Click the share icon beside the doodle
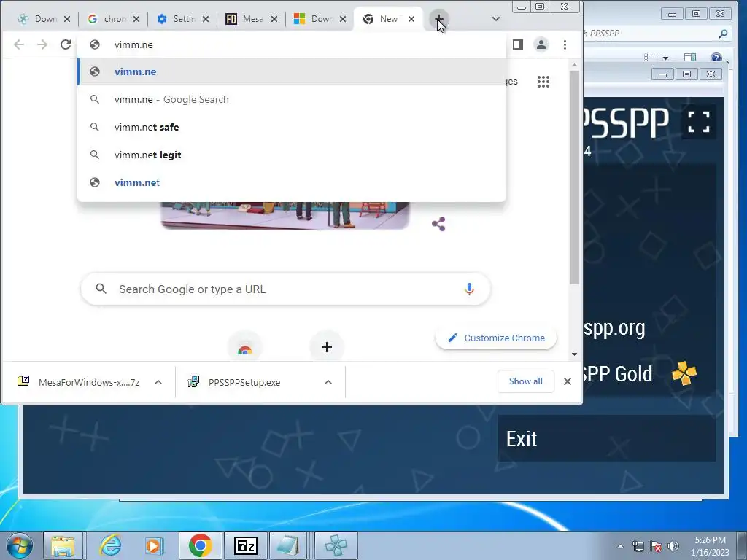Image resolution: width=747 pixels, height=560 pixels. coord(438,224)
